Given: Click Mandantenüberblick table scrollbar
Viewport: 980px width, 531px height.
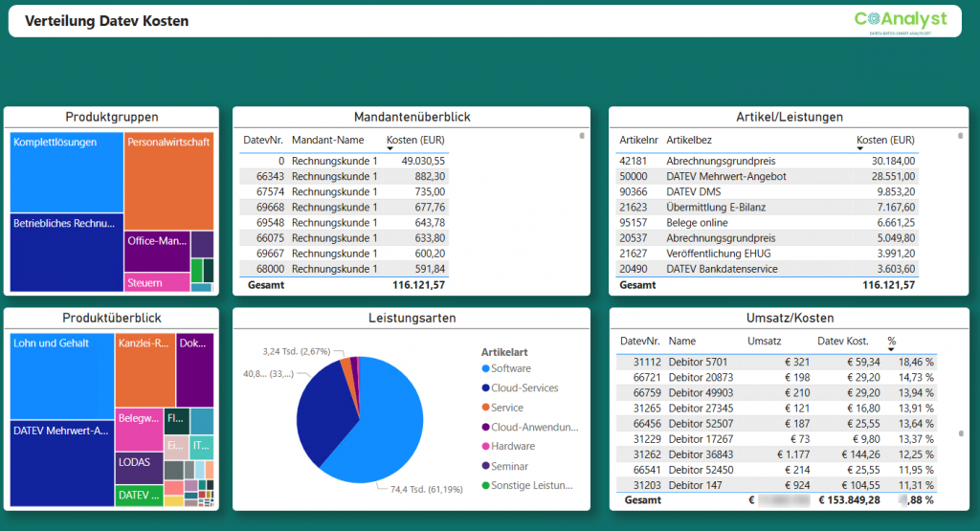Looking at the screenshot, I should point(582,136).
